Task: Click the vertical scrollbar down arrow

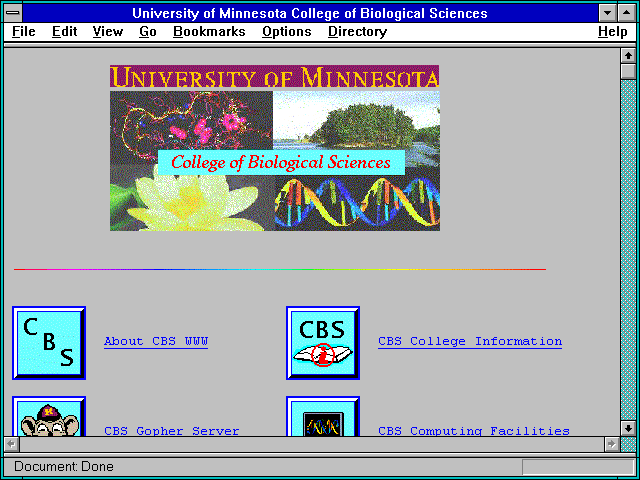Action: tap(628, 428)
